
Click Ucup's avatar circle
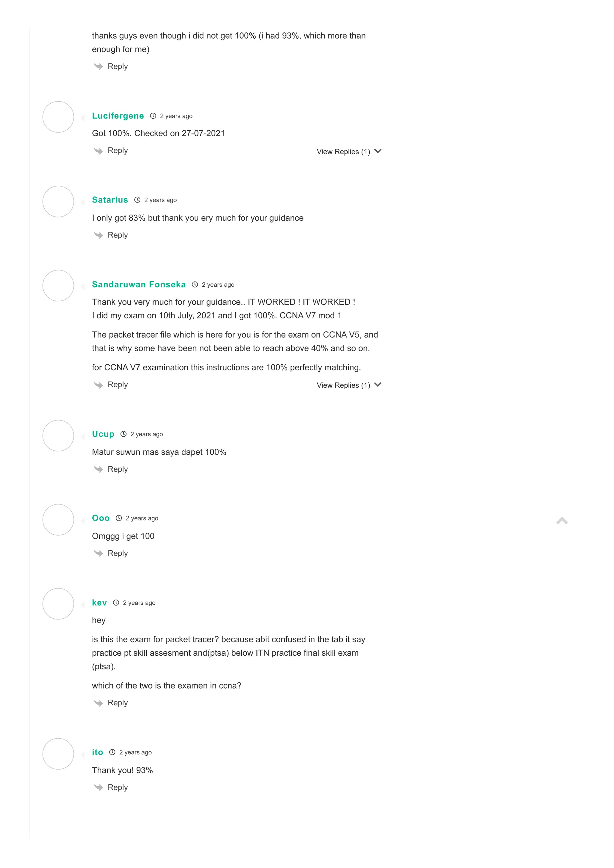tap(58, 435)
